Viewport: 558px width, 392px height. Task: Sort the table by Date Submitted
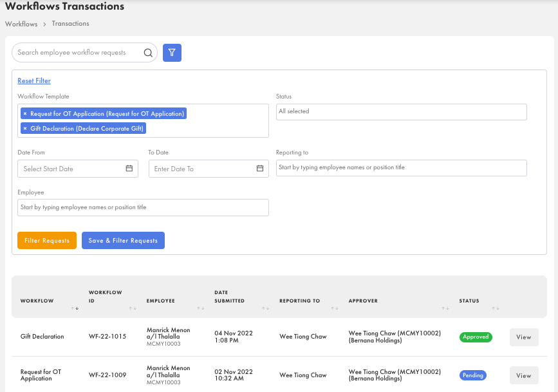(266, 308)
